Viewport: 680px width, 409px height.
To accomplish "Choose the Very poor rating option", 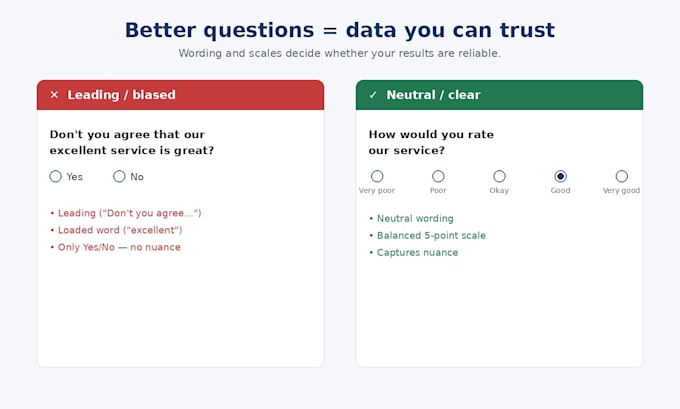I will pos(377,176).
